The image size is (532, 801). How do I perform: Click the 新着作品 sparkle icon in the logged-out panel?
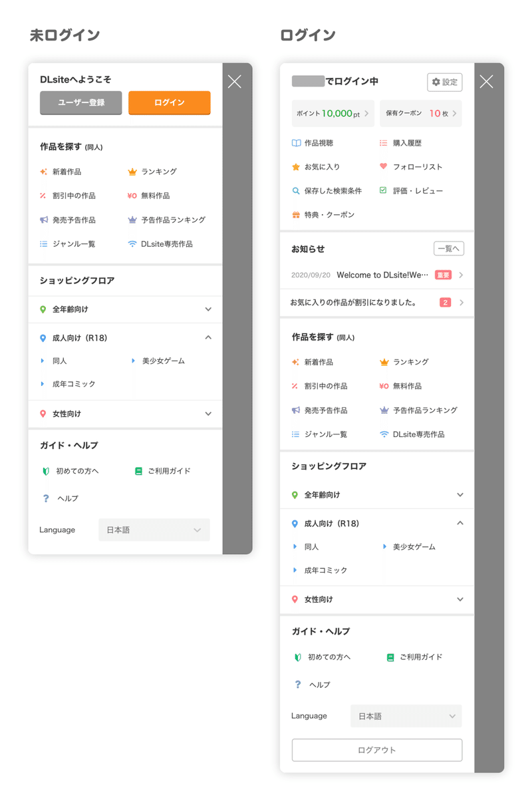pos(43,172)
